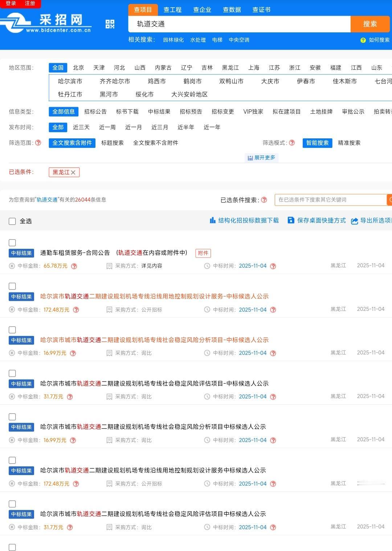Choose the city 大庆市
Image resolution: width=392 pixels, height=551 pixels.
coord(270,81)
